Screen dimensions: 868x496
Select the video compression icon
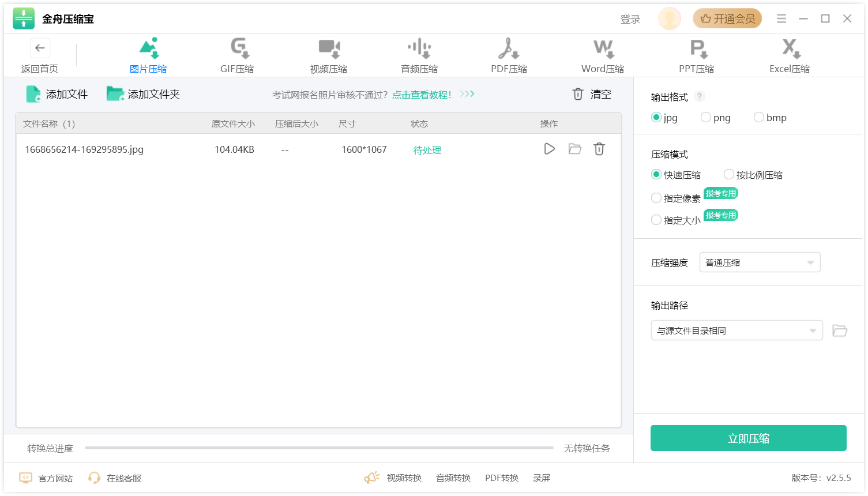click(329, 48)
